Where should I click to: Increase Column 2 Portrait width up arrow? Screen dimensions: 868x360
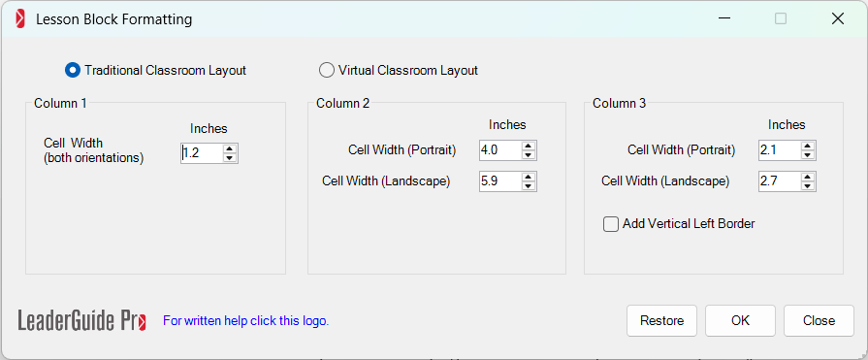pos(529,146)
